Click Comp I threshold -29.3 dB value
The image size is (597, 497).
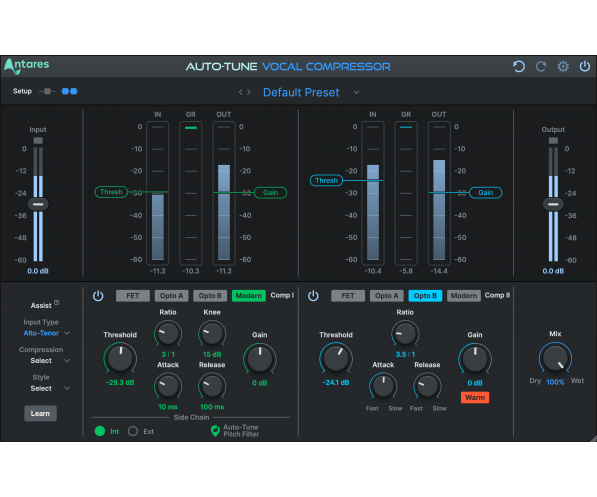tap(120, 382)
